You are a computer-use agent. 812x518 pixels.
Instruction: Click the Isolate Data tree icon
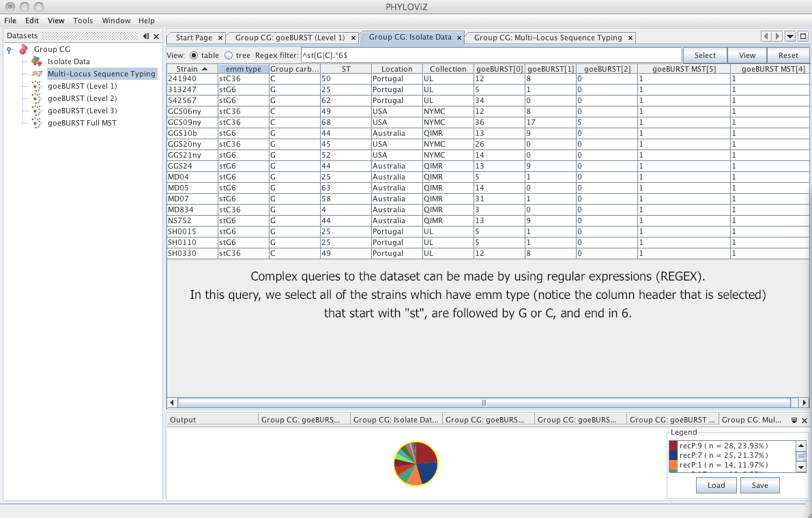point(37,61)
